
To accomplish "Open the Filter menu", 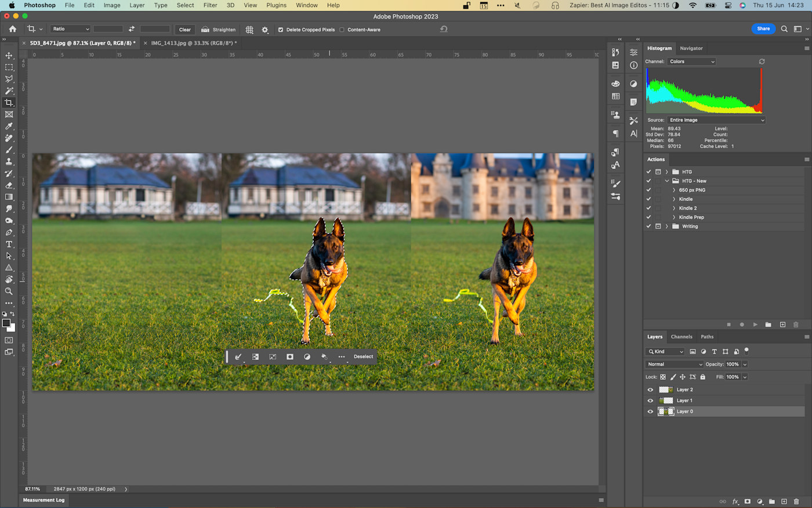I will [x=210, y=5].
